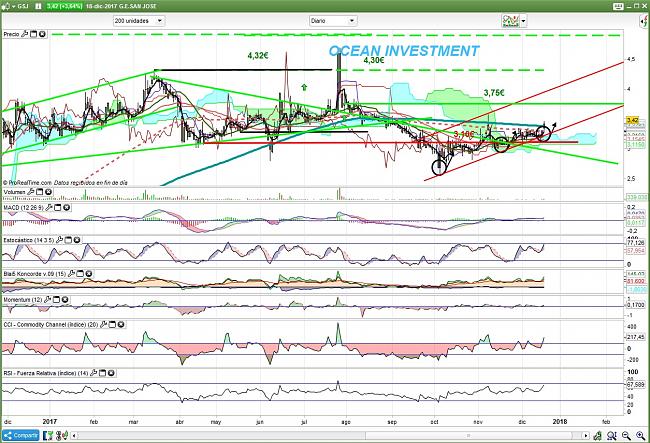This screenshot has height=443, width=650.
Task: Configure the Estocástico indicator via wrench
Action: [59, 240]
